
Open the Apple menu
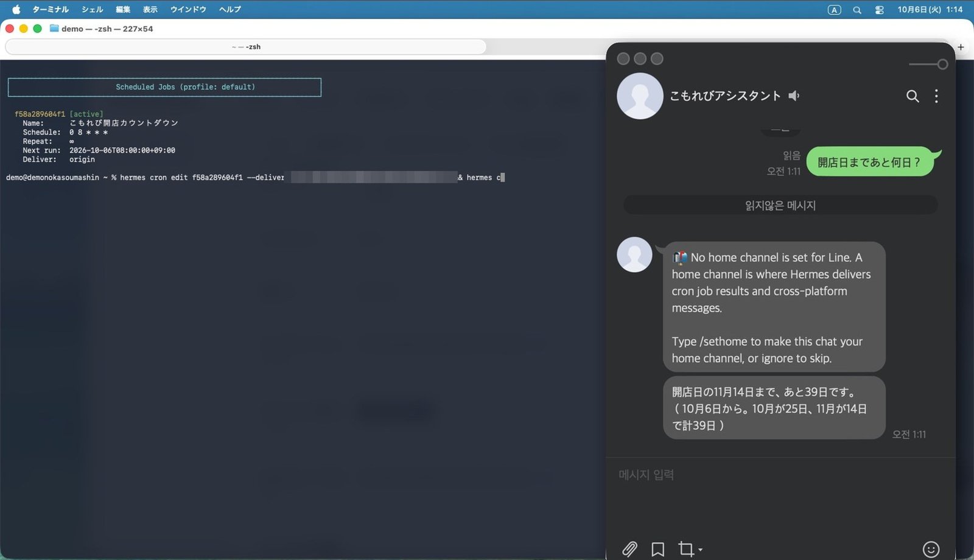tap(16, 9)
